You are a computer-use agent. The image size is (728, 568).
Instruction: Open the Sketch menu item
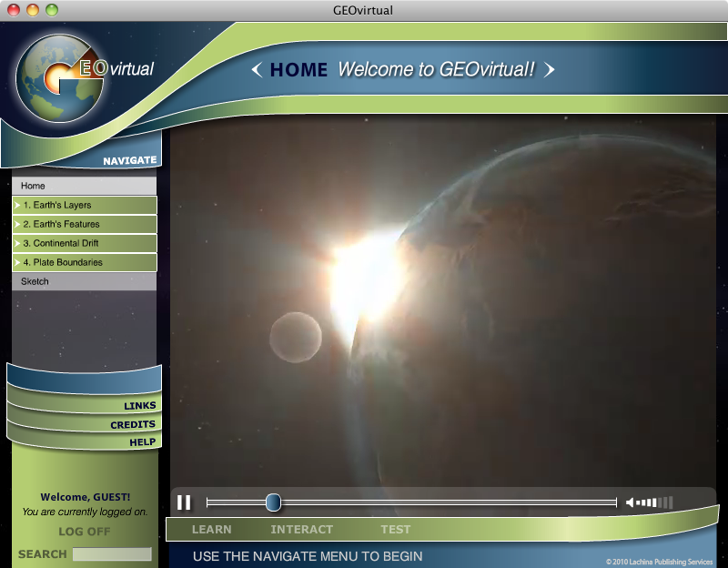[84, 281]
